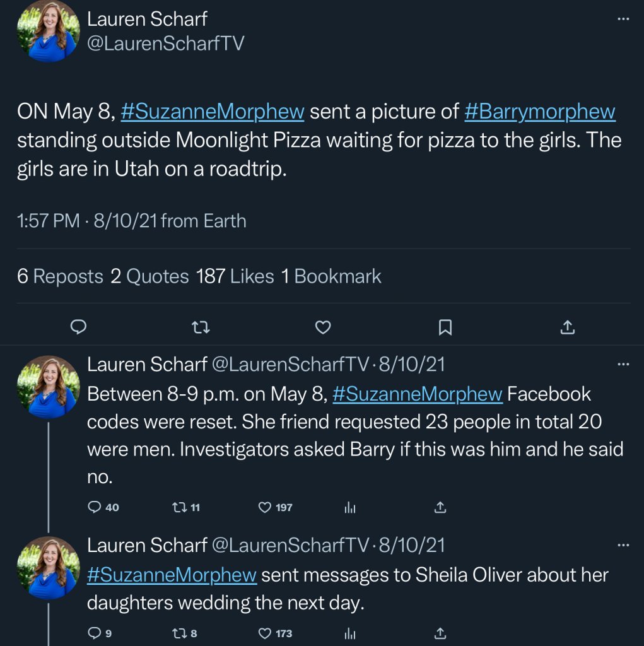
Task: View the 6 Reposts list
Action: (x=61, y=276)
